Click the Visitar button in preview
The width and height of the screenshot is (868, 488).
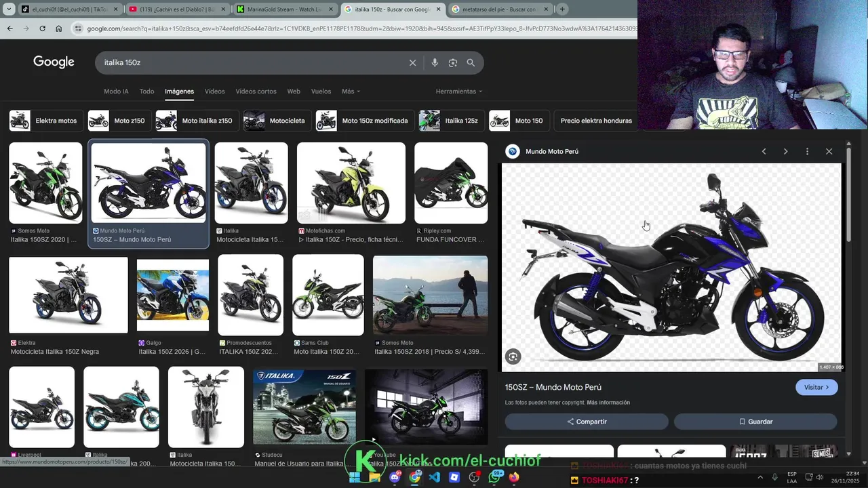[816, 387]
